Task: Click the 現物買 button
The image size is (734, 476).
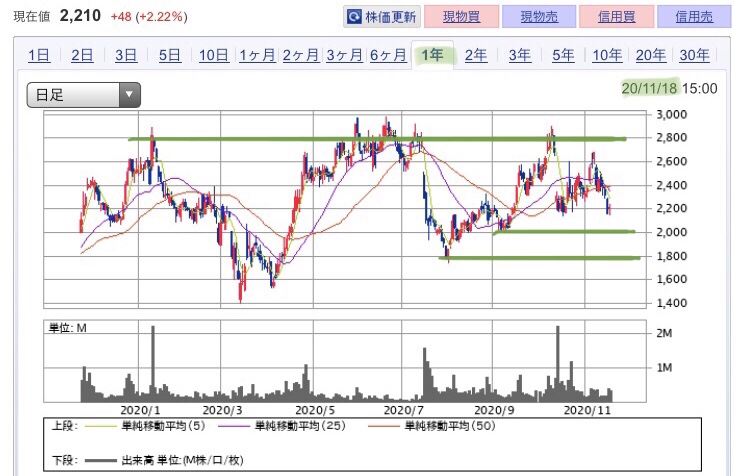Action: tap(461, 17)
